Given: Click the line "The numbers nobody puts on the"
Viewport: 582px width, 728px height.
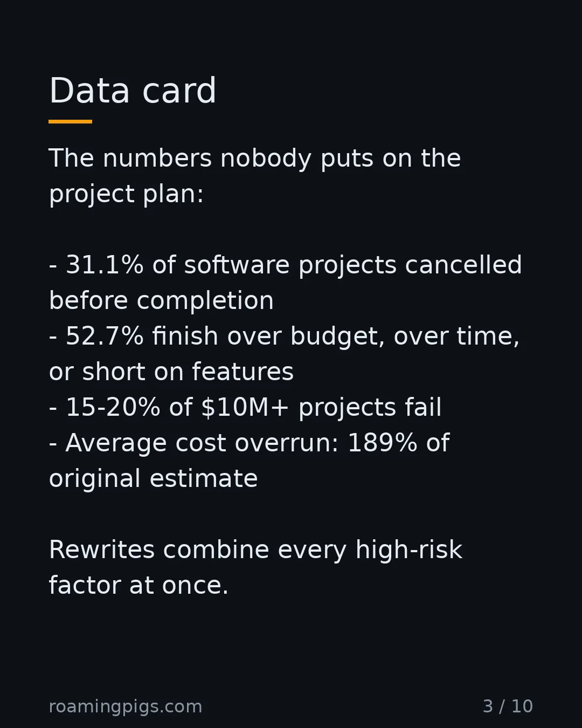Looking at the screenshot, I should 255,158.
